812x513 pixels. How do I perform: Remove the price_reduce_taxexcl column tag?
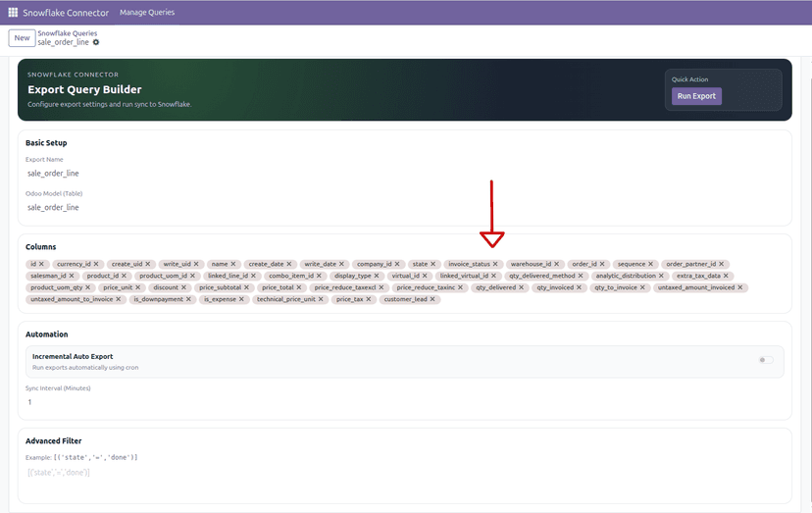381,287
